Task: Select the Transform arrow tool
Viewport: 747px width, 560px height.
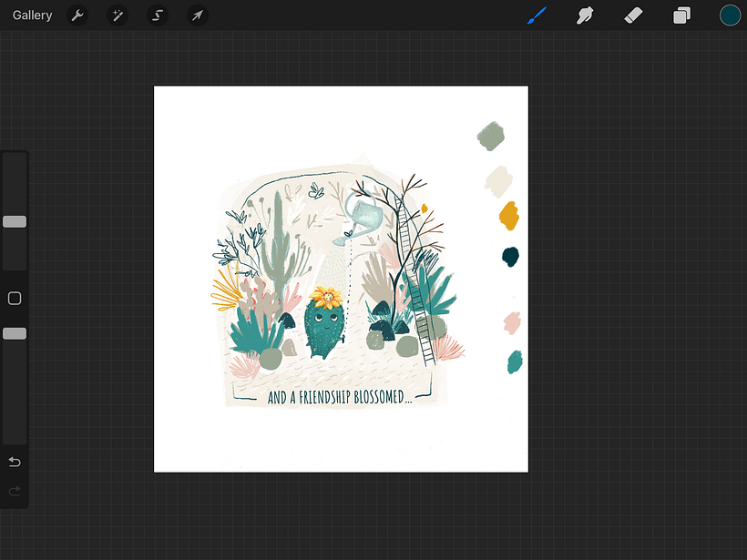Action: [x=198, y=15]
